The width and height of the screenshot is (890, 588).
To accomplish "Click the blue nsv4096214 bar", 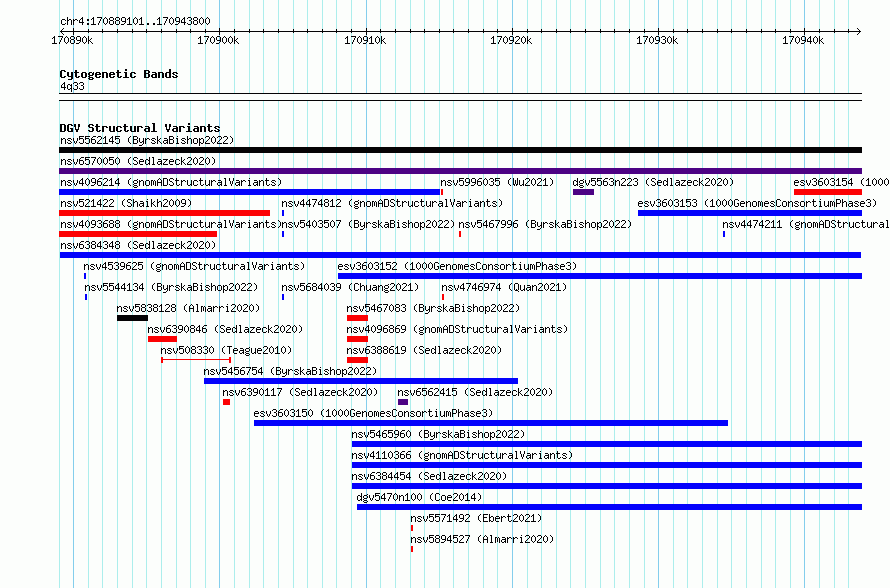I will click(250, 192).
